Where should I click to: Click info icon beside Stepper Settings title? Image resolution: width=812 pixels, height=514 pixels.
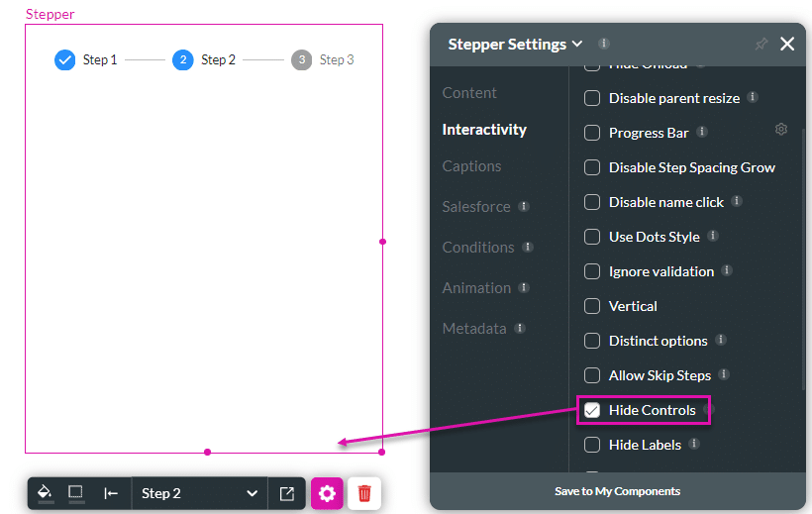coord(604,43)
